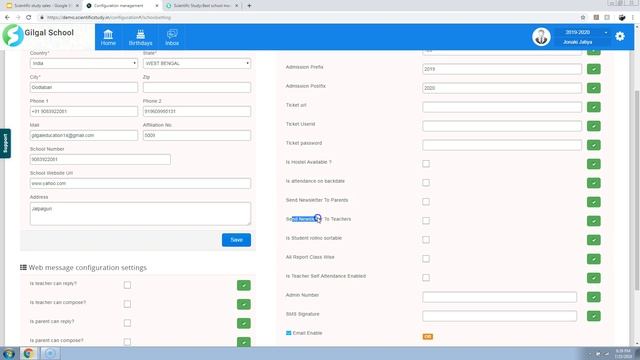Check 'Is parent can reply' box
This screenshot has width=640, height=360.
click(127, 323)
